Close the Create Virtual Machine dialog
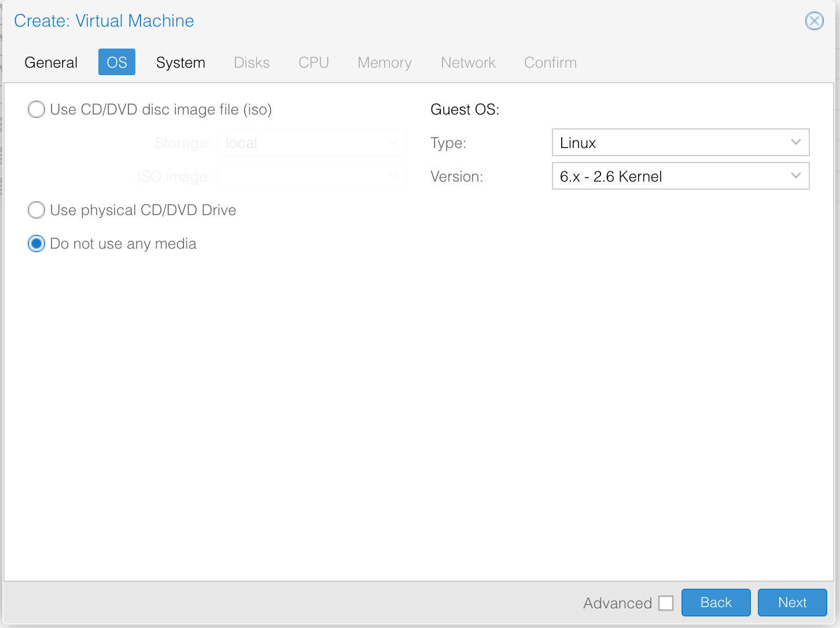Screen dimensions: 840x628 814,21
